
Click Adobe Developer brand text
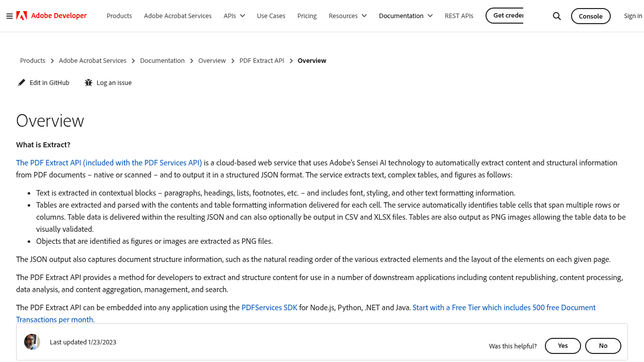coord(59,16)
